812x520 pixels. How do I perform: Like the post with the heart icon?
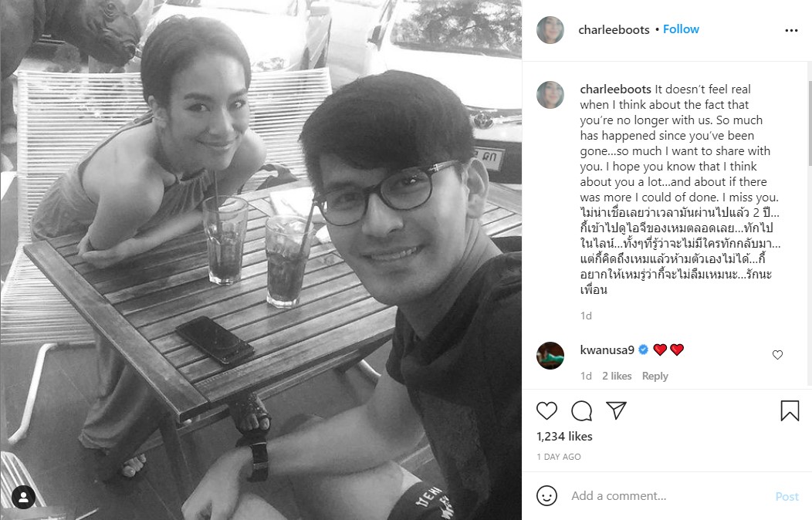(546, 410)
